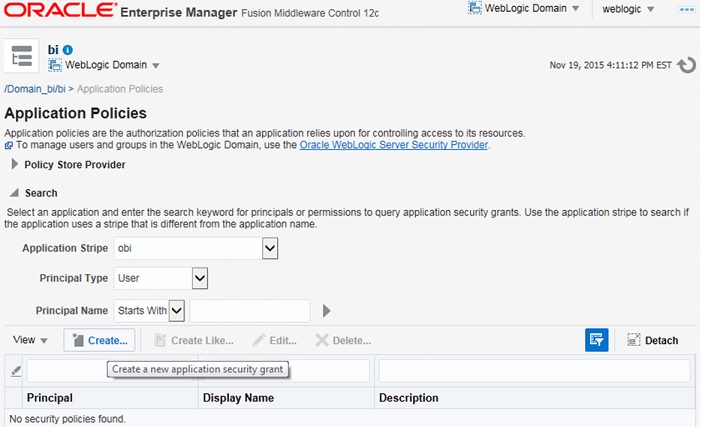This screenshot has height=427, width=702.
Task: Click Create Like... button
Action: [x=194, y=341]
